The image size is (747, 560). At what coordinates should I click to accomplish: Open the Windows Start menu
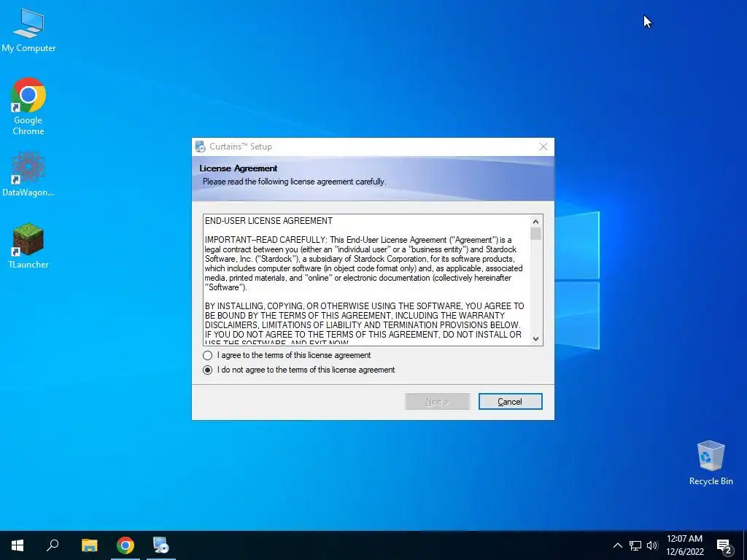click(x=18, y=545)
